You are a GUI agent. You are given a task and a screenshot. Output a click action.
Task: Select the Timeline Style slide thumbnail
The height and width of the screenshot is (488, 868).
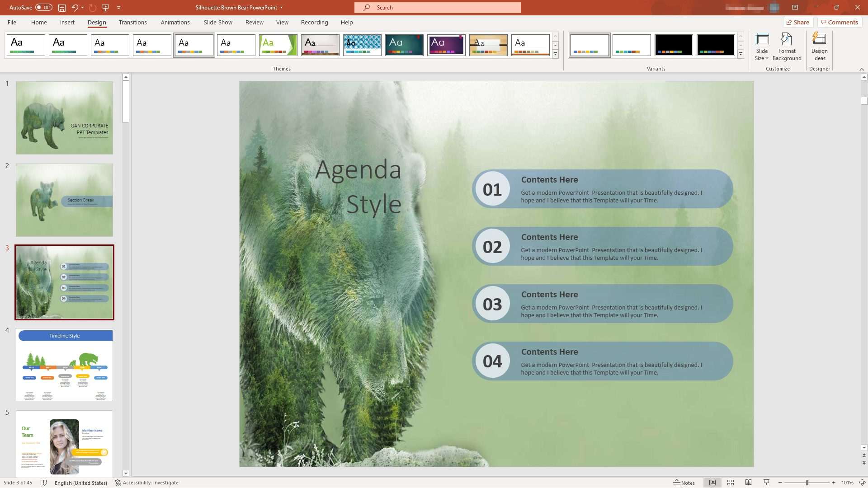[64, 364]
